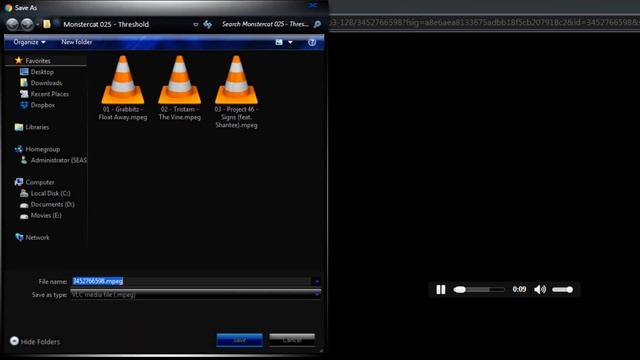
Task: Select Favorites in the navigation pane
Action: pos(38,61)
